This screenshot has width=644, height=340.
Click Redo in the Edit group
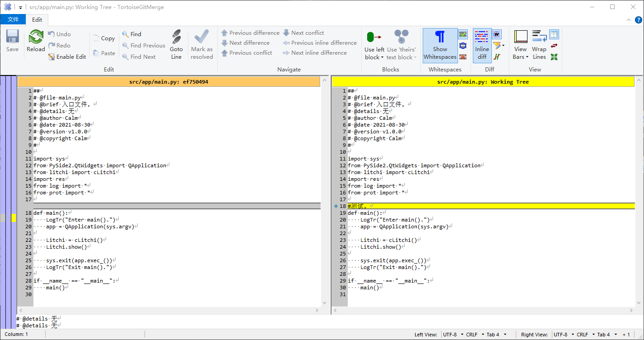pyautogui.click(x=59, y=45)
